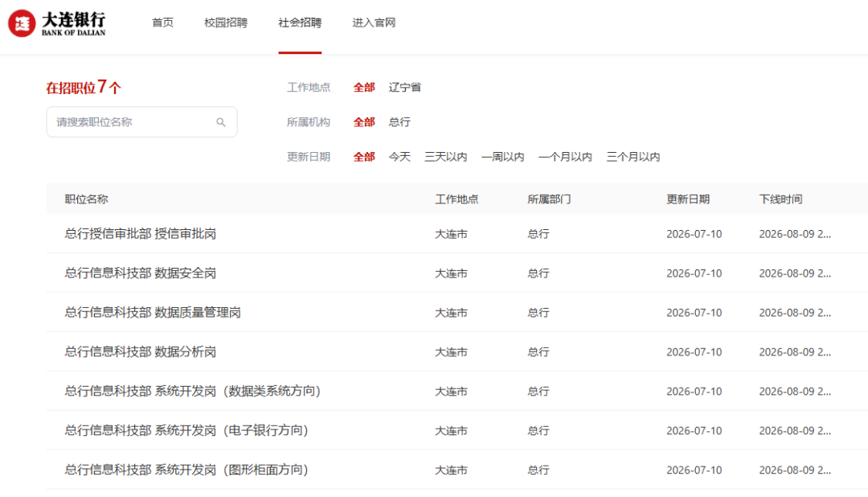Screen dimensions: 868x497
Task: Filter work location by 辽宁省
Action: coord(404,88)
